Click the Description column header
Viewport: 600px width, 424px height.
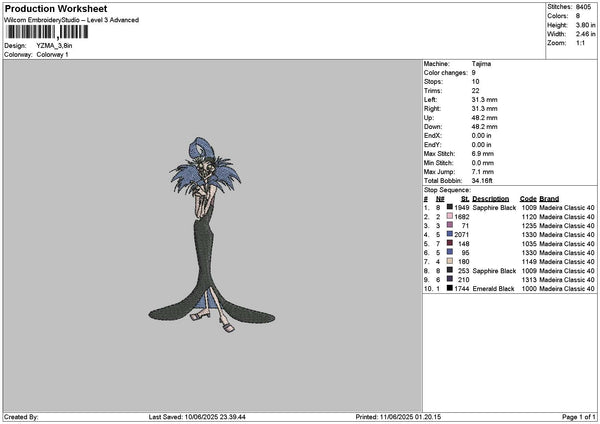click(x=491, y=198)
